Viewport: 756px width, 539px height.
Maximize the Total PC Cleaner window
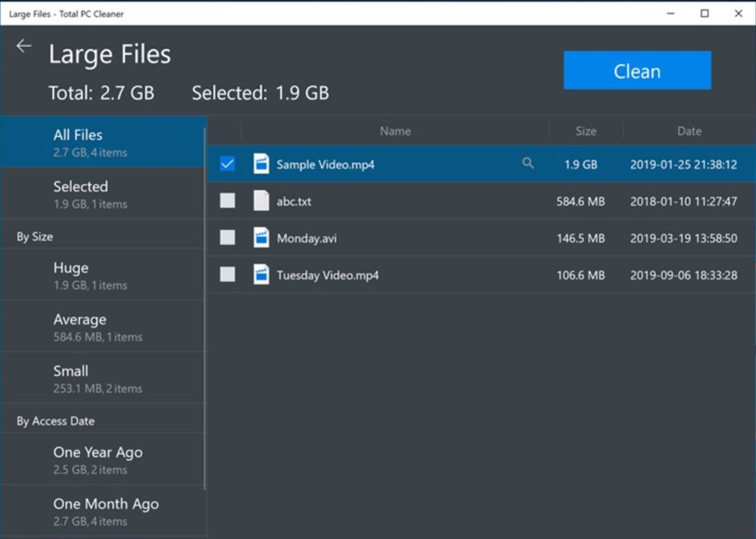click(705, 13)
